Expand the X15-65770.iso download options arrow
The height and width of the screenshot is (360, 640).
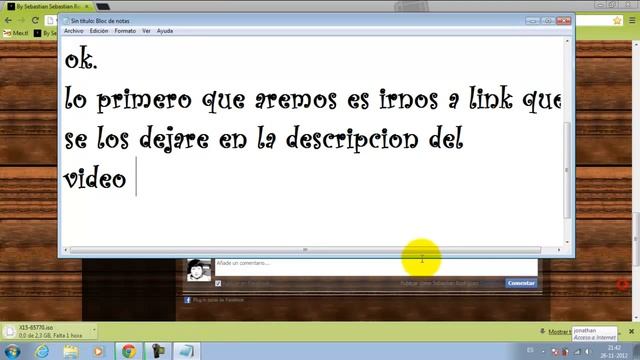coord(94,330)
